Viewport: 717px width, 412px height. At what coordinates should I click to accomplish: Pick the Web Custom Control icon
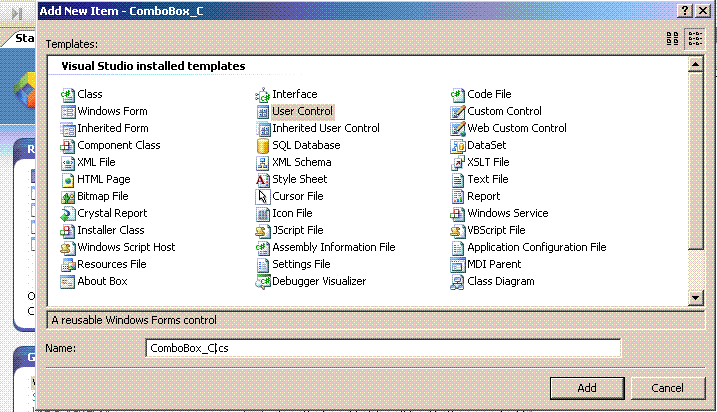(457, 128)
